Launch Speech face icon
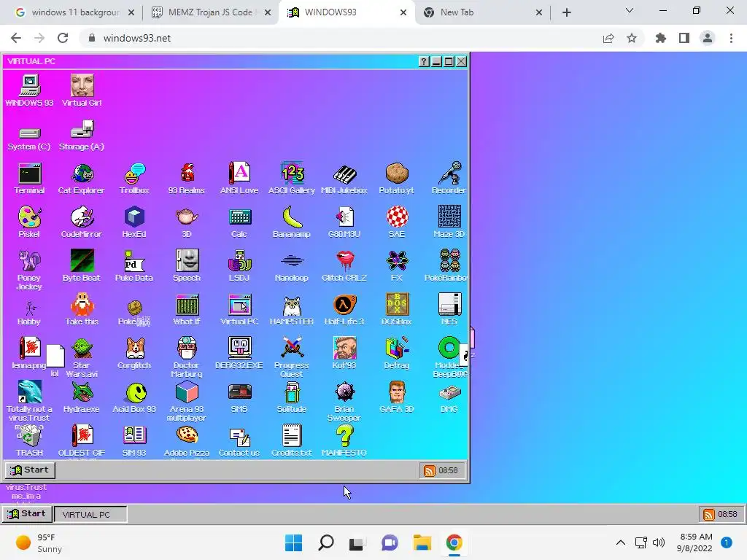Screen dimensions: 747x560 tap(187, 266)
